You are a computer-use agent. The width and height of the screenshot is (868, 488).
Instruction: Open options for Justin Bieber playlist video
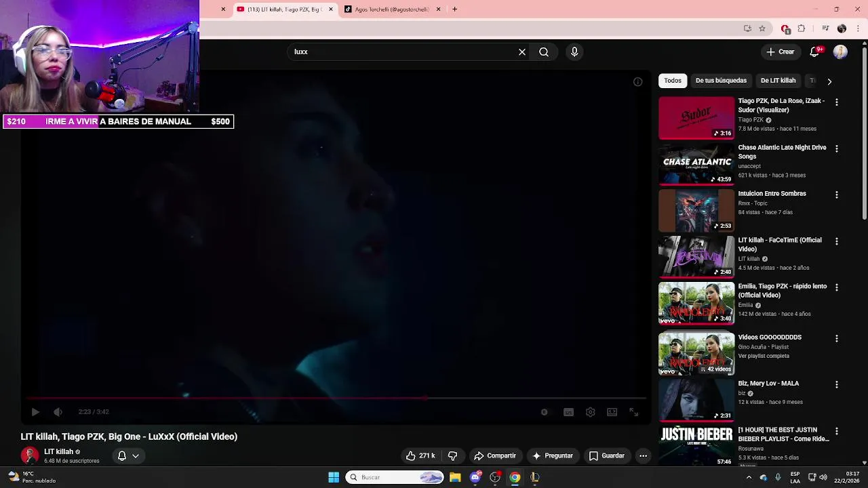tap(836, 431)
